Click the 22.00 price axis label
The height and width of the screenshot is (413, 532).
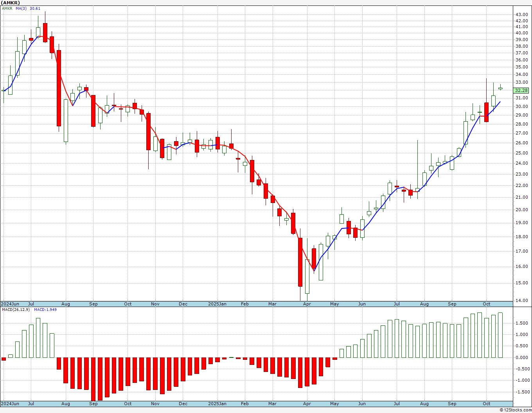click(x=521, y=185)
